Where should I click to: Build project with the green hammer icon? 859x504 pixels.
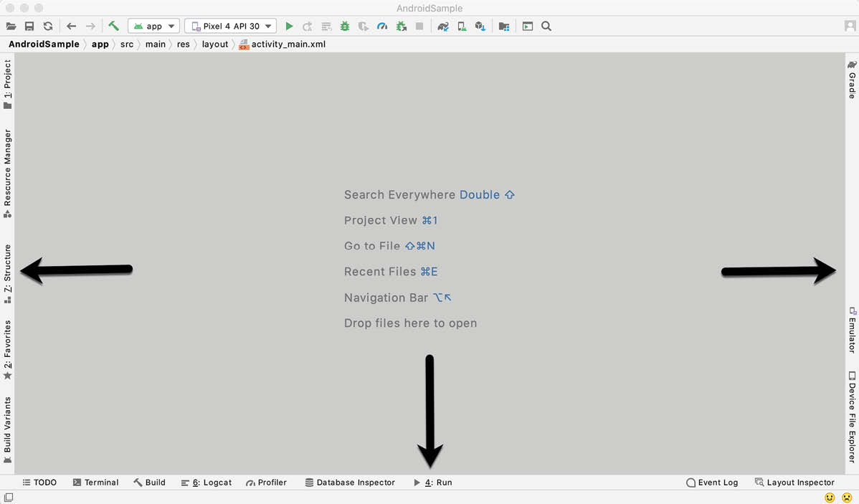[113, 26]
